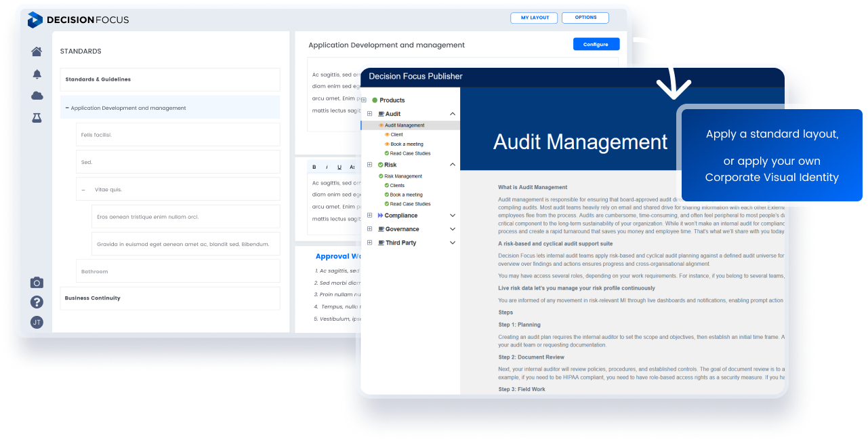This screenshot has width=868, height=442.
Task: Open Read Case Studies under Audit
Action: [x=411, y=153]
